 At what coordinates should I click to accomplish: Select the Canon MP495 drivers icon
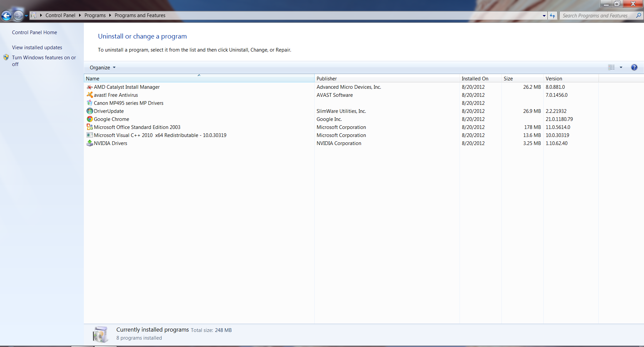tap(90, 103)
